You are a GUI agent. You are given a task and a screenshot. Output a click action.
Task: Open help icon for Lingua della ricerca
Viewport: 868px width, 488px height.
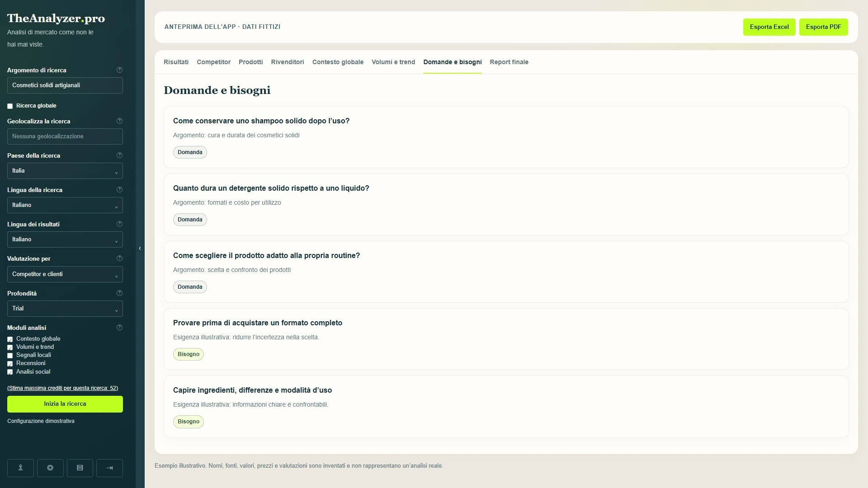click(x=119, y=190)
